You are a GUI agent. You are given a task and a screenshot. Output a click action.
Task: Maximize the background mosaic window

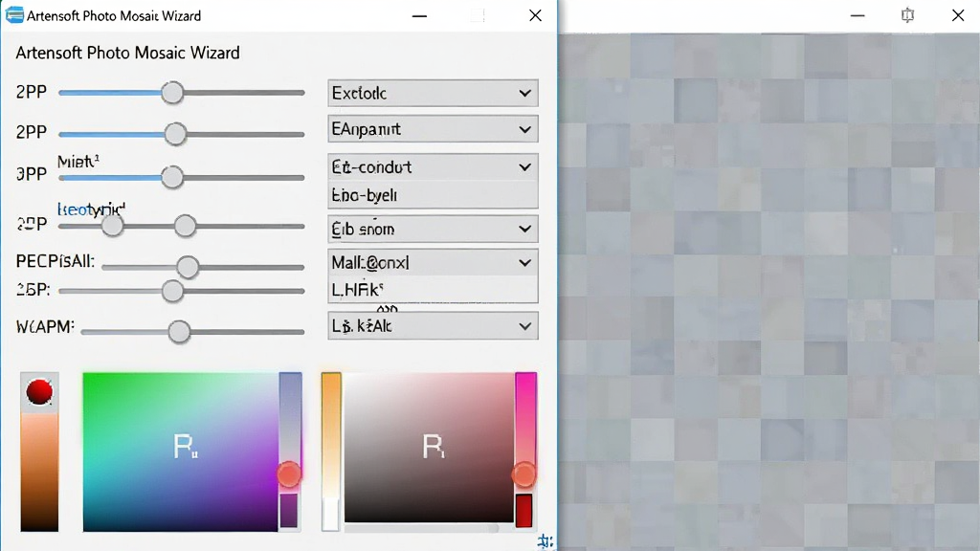click(907, 15)
